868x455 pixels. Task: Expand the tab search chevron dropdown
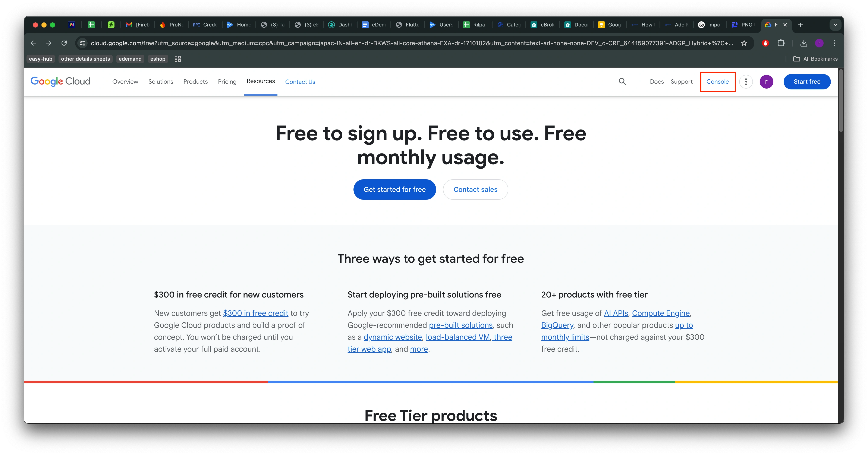click(x=835, y=25)
